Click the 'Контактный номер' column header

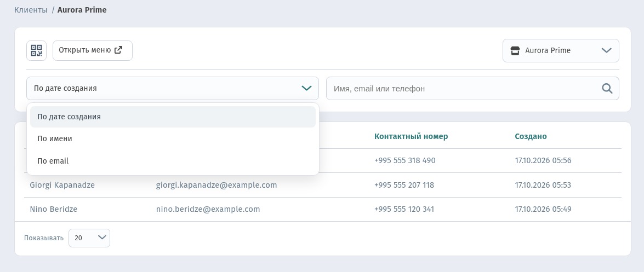coord(411,136)
